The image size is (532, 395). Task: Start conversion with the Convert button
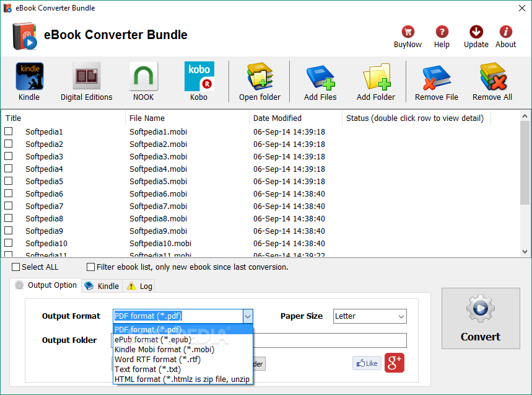click(481, 318)
